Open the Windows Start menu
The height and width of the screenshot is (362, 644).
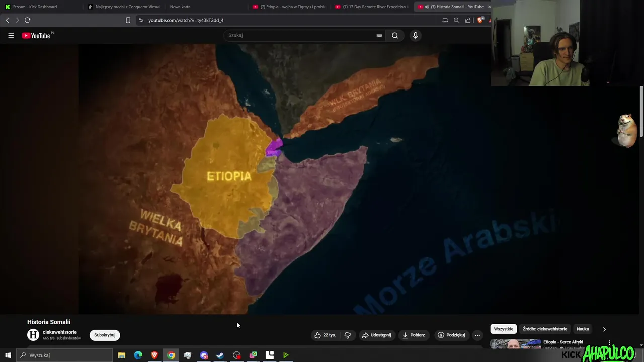click(8, 355)
